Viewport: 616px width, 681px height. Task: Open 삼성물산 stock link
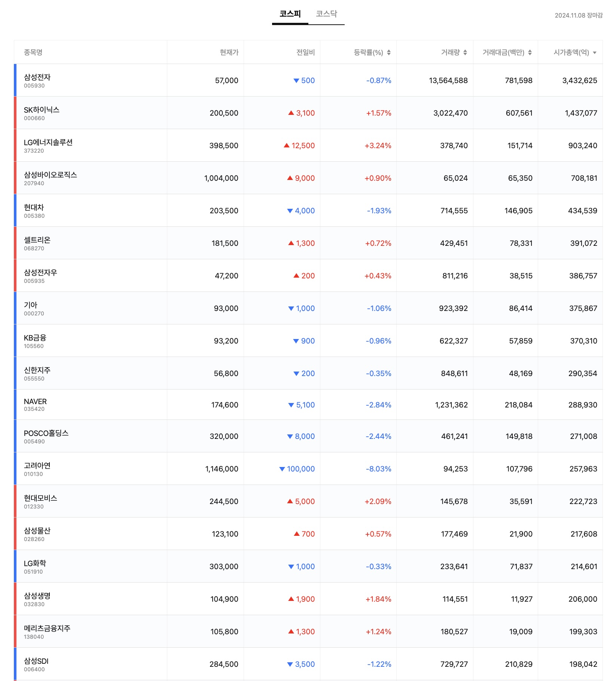[x=37, y=531]
